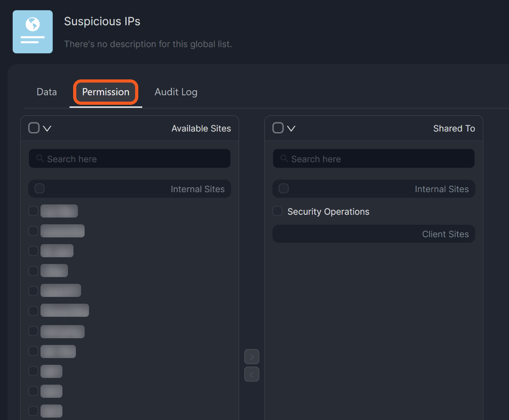Click the magnifier icon in Available Sites search
The height and width of the screenshot is (420, 509).
40,158
